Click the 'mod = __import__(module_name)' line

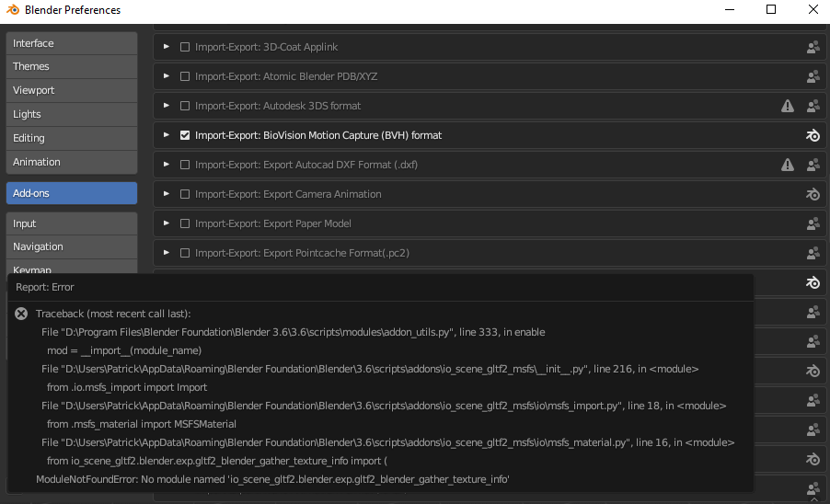124,350
